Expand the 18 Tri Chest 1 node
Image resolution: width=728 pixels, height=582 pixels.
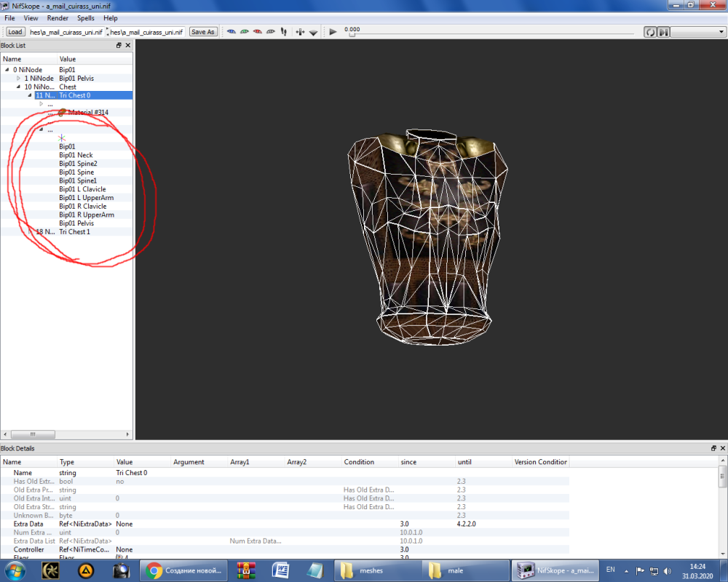tap(30, 231)
